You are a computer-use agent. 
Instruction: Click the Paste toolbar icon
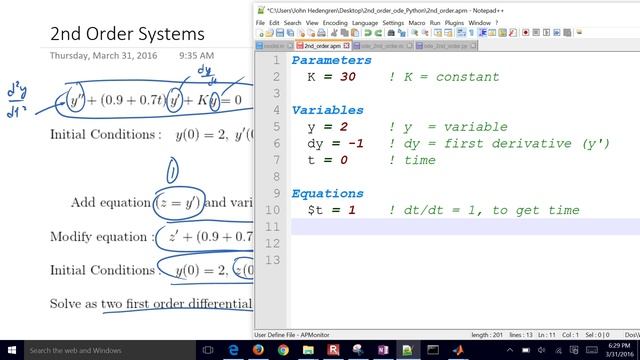(x=355, y=33)
